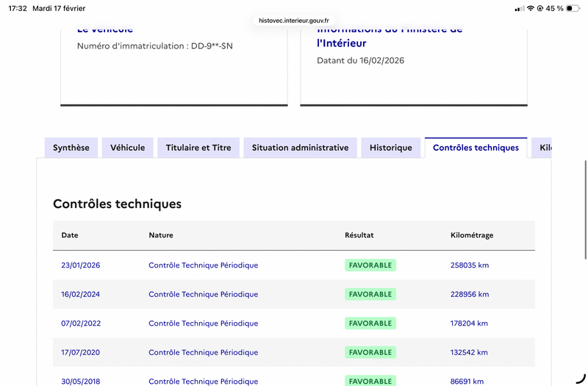Click the date 16/02/2024 in the table
The height and width of the screenshot is (386, 588).
coord(81,294)
